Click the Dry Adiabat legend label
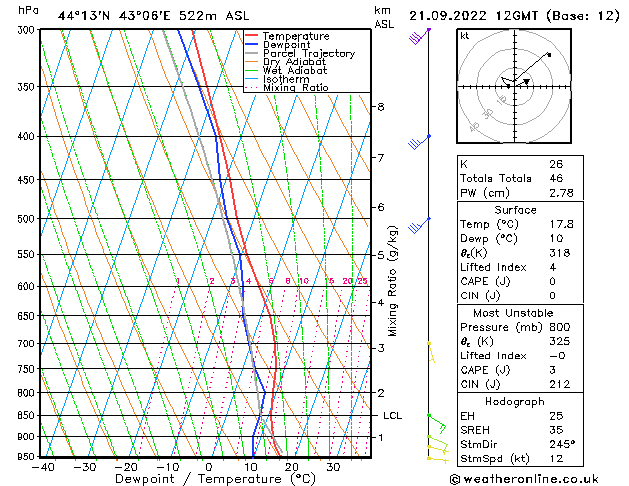 [294, 62]
